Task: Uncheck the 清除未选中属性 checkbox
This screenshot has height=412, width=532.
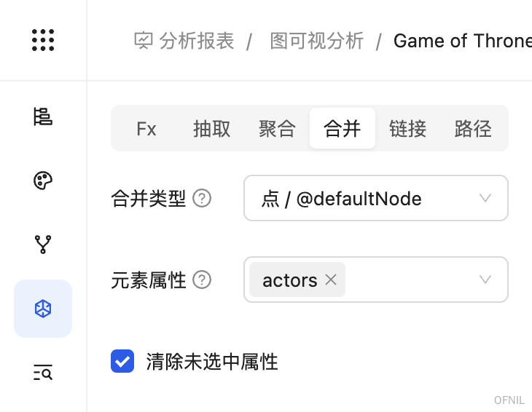Action: [122, 361]
